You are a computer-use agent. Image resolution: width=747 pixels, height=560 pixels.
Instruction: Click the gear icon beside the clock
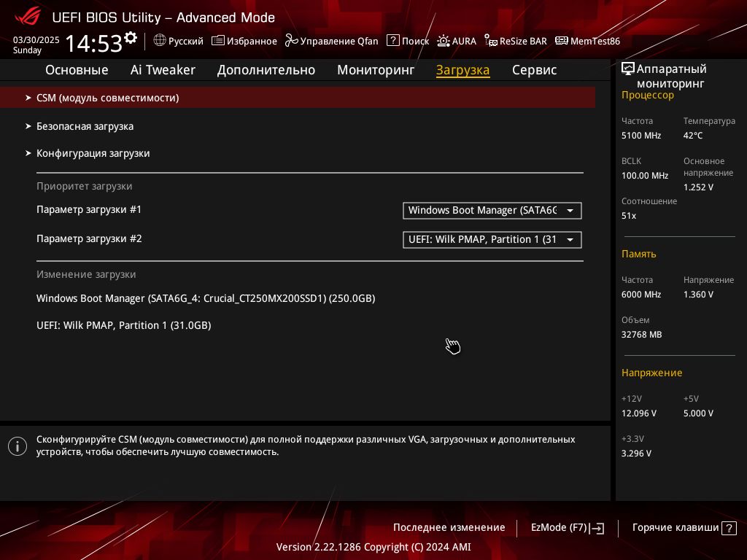coord(131,38)
